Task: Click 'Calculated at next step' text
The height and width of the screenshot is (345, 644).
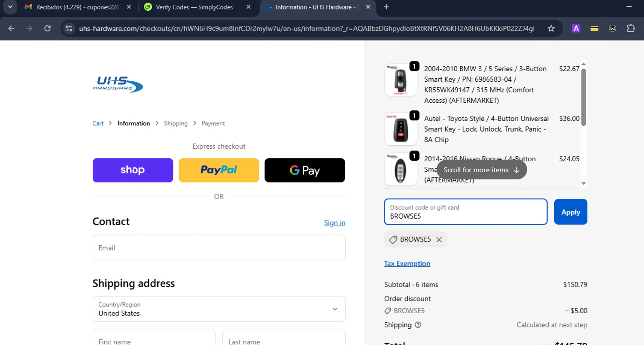Action: pos(552,325)
